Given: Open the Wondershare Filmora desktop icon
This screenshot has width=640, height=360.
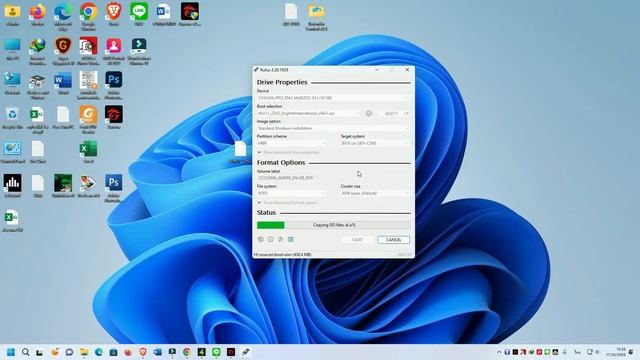Looking at the screenshot, I should [x=139, y=51].
